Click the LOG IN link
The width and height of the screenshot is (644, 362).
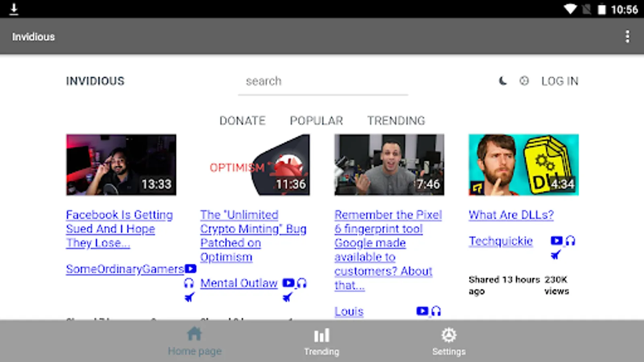[x=560, y=81]
